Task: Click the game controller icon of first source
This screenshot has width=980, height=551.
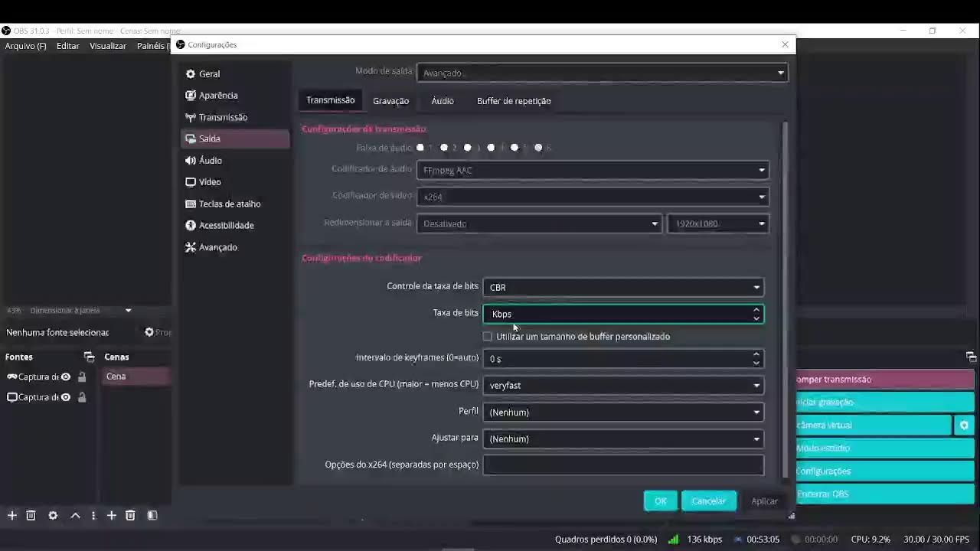Action: pos(11,377)
